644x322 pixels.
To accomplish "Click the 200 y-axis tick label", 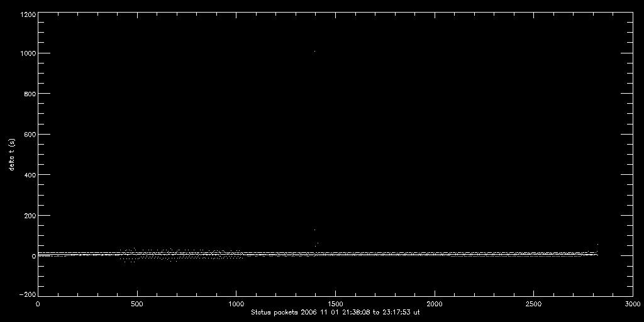I will pyautogui.click(x=29, y=216).
